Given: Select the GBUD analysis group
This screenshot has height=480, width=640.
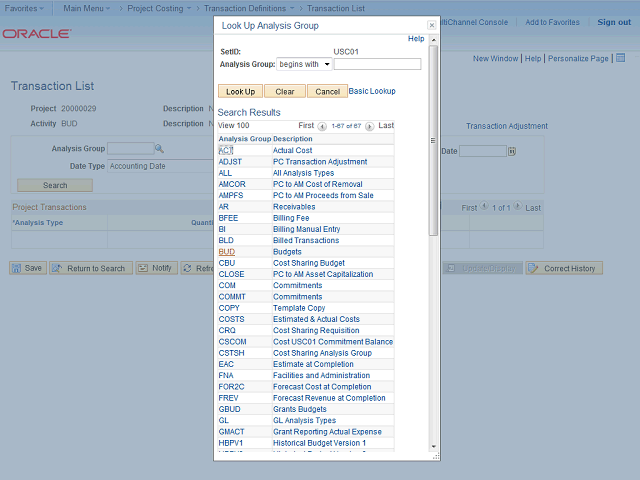Looking at the screenshot, I should [229, 409].
